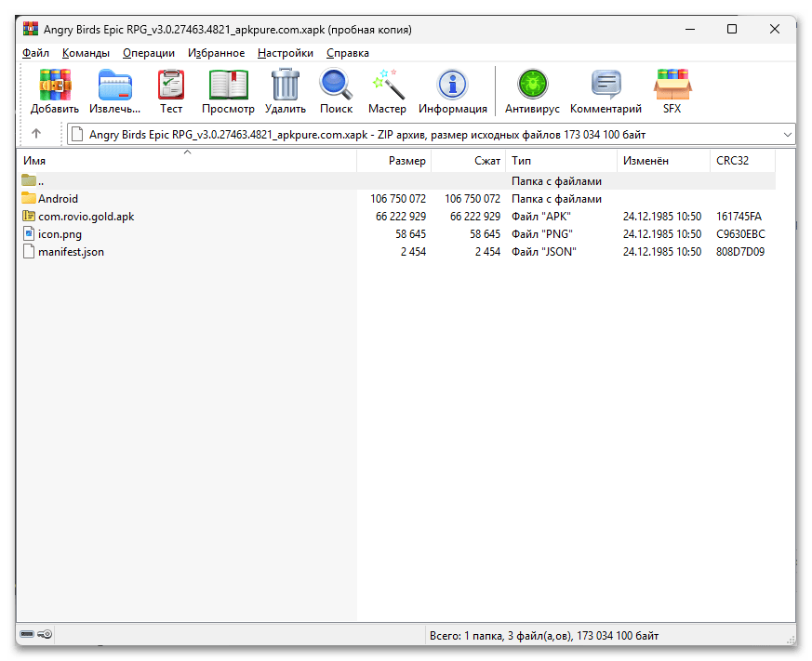
Task: Maximize the WinRAR window
Action: 732,29
